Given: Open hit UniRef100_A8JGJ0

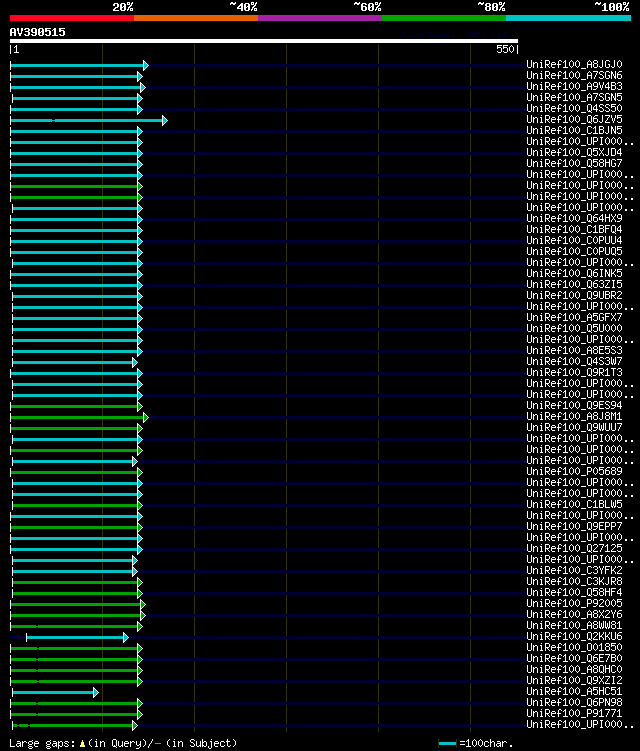Looking at the screenshot, I should coord(574,64).
